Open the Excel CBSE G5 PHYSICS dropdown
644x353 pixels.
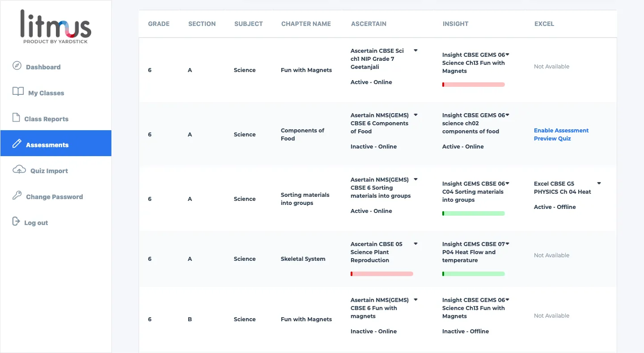click(598, 183)
